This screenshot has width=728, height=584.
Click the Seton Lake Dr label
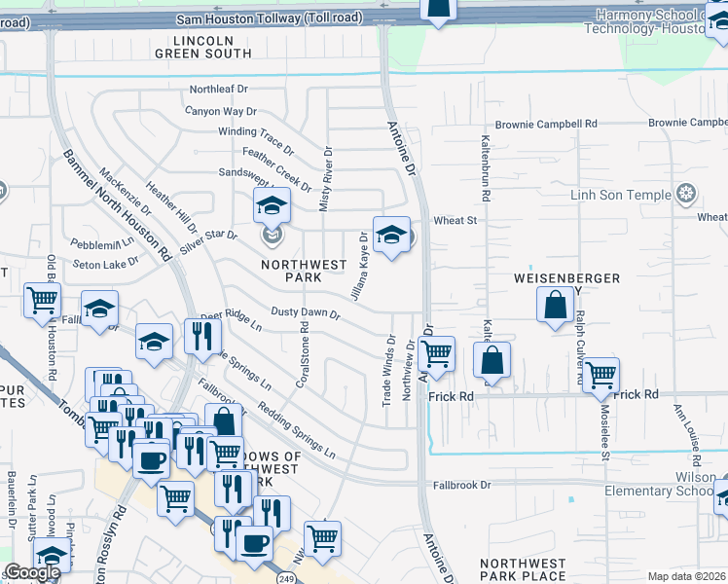coord(106,264)
